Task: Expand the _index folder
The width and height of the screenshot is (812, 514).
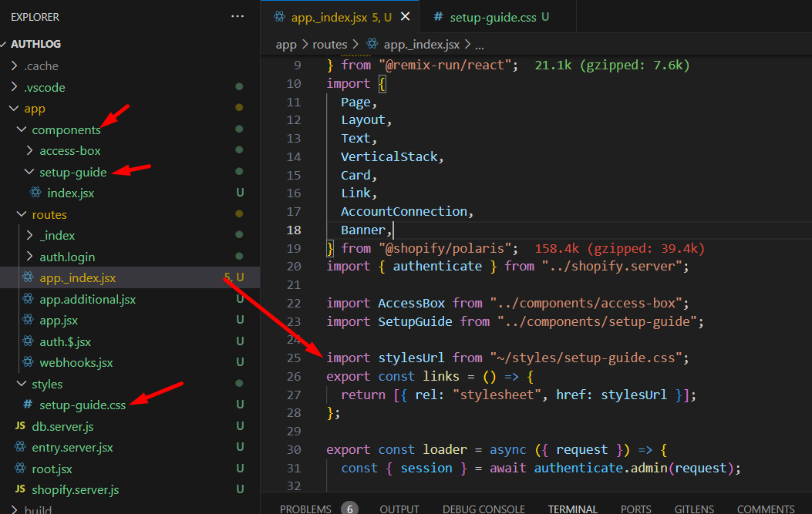Action: coord(29,236)
